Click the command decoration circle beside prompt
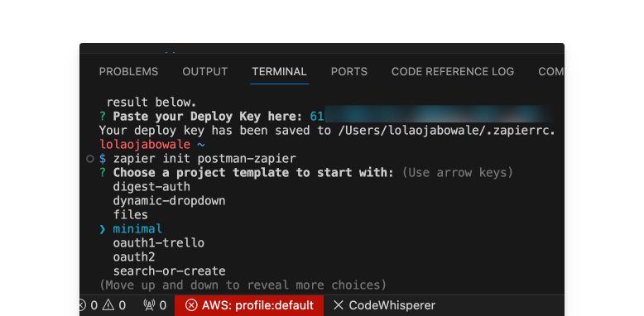The height and width of the screenshot is (316, 644). (90, 159)
